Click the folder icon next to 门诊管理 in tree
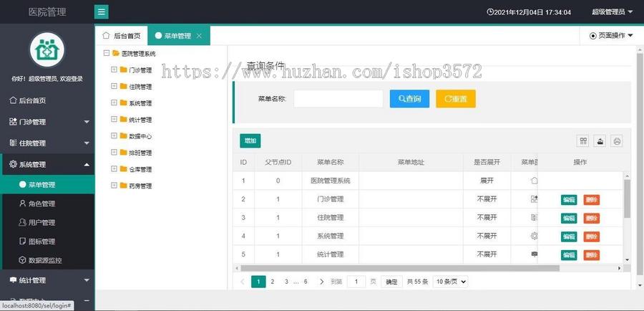 point(124,70)
